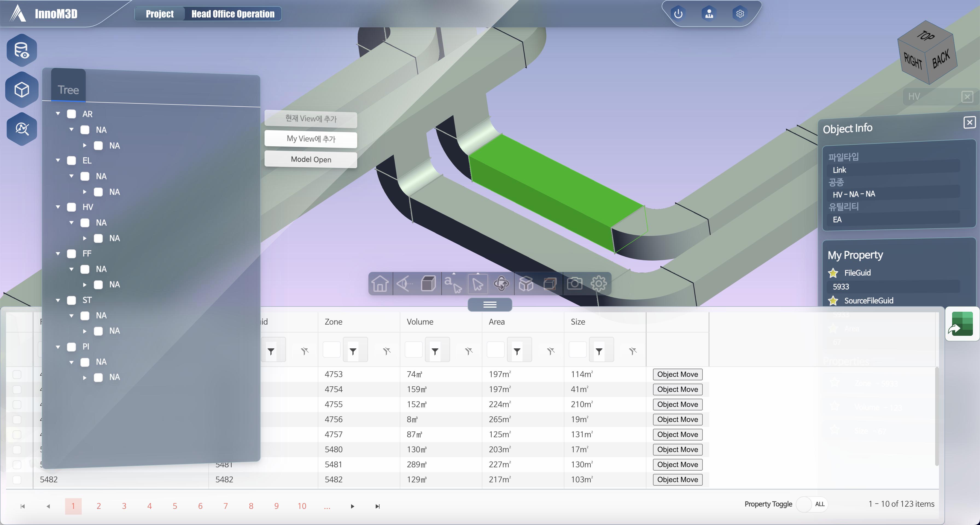980x525 pixels.
Task: Check the PI tree checkbox
Action: [72, 347]
